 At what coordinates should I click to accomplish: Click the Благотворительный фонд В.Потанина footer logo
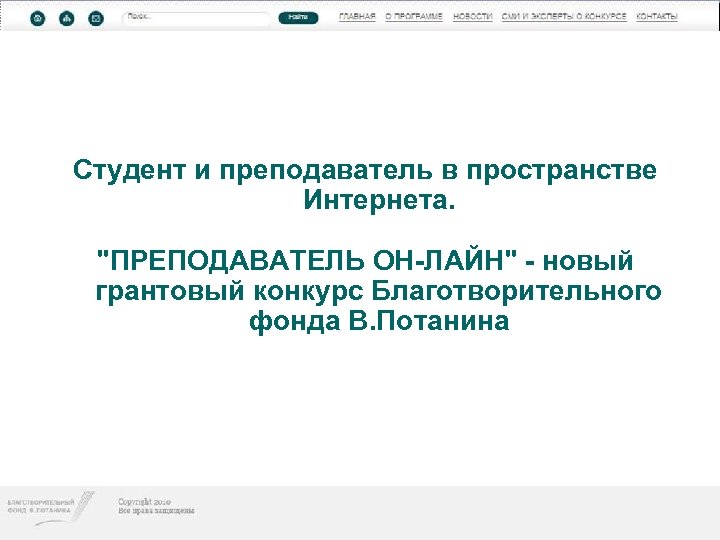click(51, 508)
